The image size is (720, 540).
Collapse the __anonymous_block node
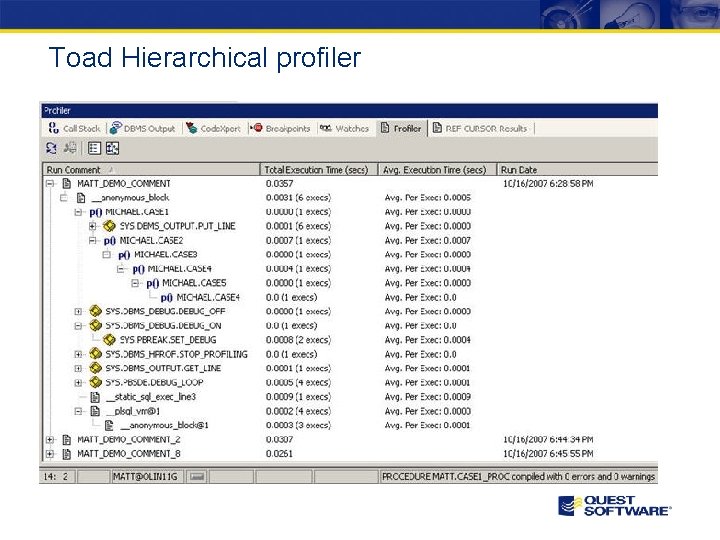pyautogui.click(x=64, y=198)
